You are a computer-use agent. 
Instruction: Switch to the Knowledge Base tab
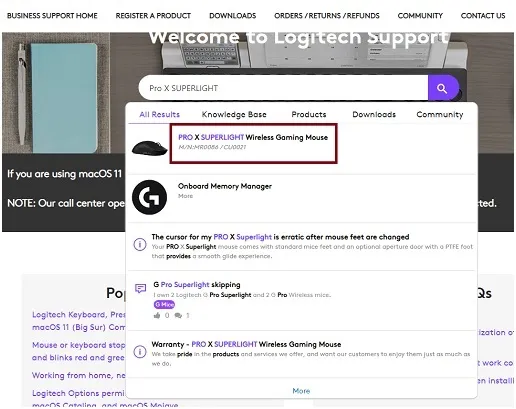pos(234,114)
